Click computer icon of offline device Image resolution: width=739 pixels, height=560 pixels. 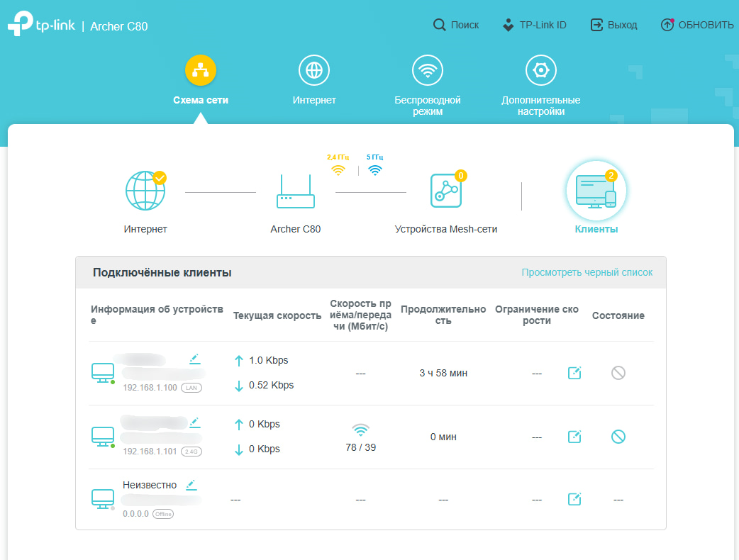[103, 499]
